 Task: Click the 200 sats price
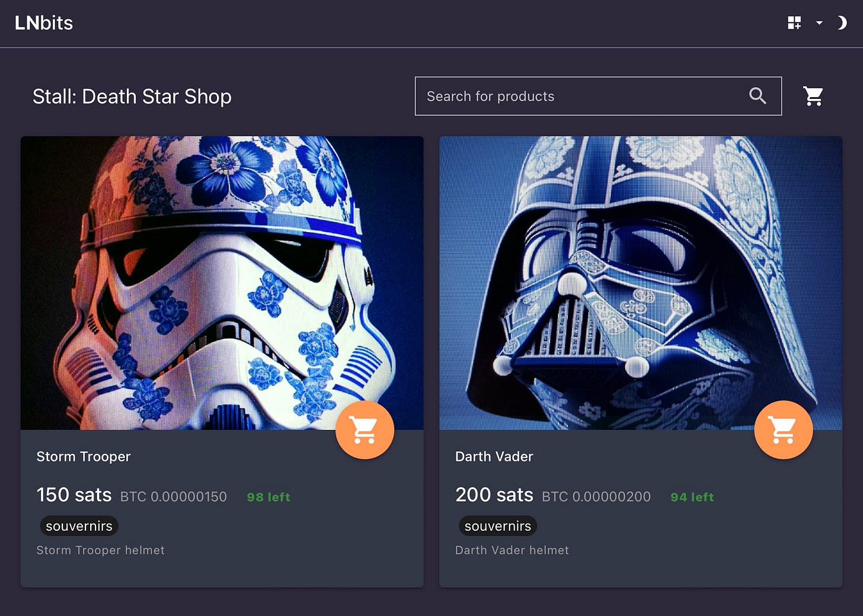pos(494,495)
